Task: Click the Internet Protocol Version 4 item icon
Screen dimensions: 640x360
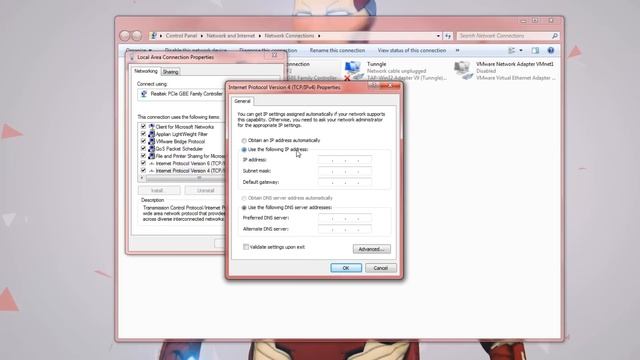Action: [x=151, y=171]
